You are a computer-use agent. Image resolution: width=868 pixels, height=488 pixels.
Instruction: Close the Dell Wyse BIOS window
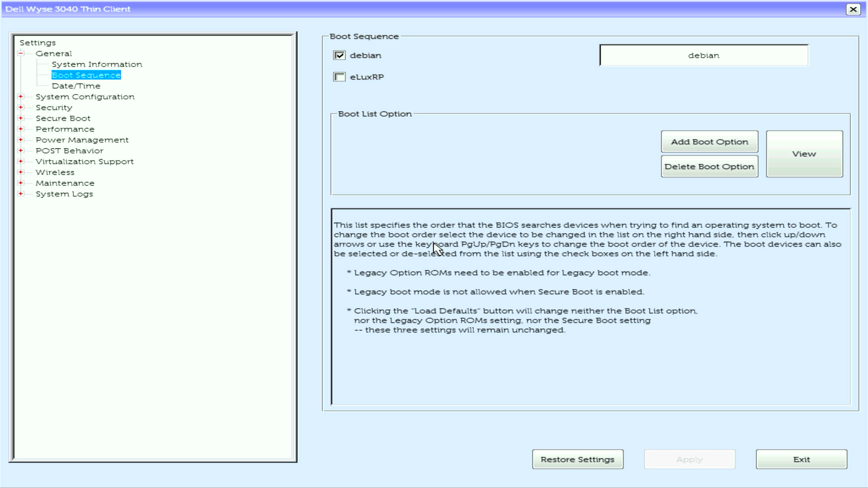point(853,9)
